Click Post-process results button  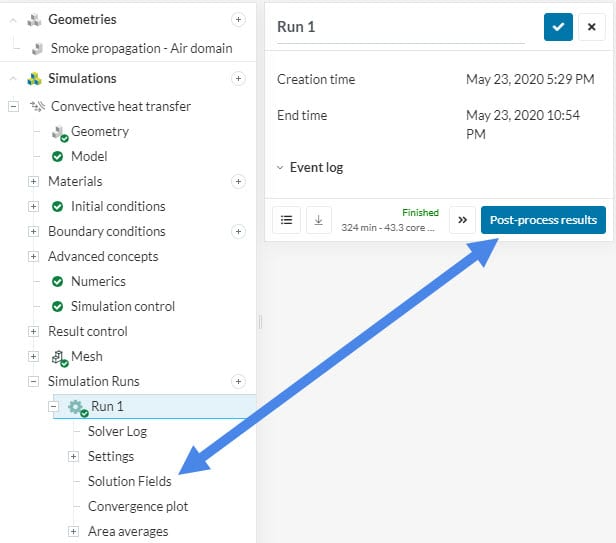pyautogui.click(x=543, y=220)
